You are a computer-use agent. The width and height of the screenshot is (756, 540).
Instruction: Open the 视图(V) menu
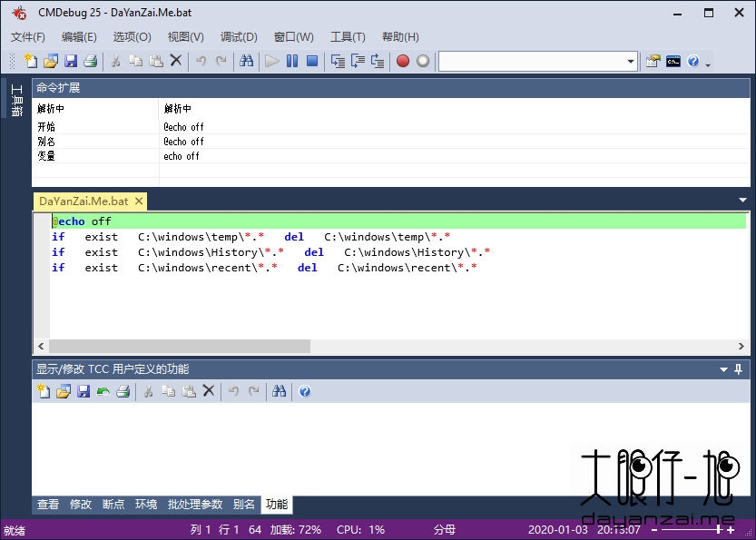[186, 37]
